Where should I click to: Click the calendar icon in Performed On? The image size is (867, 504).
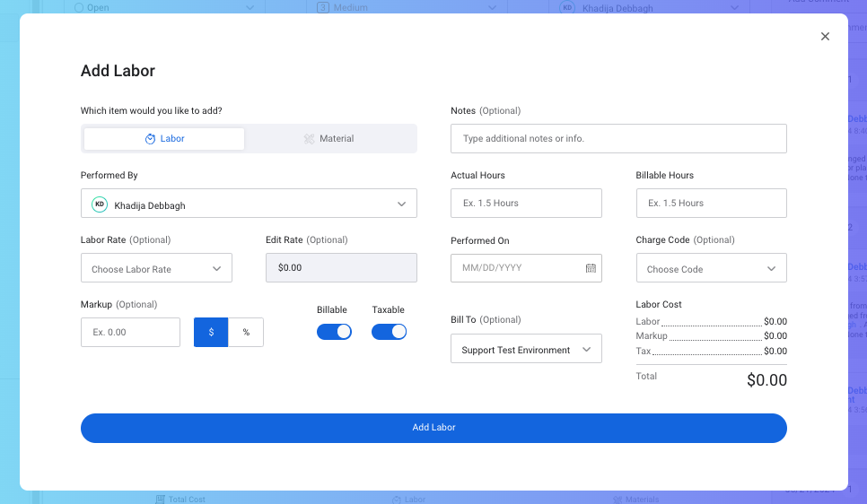591,268
